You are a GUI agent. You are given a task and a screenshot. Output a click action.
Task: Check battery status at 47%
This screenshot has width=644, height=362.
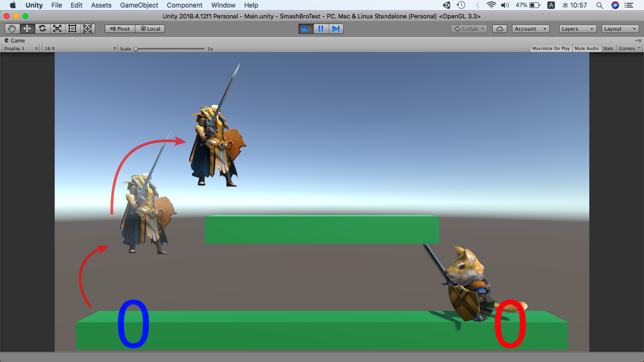coord(528,5)
